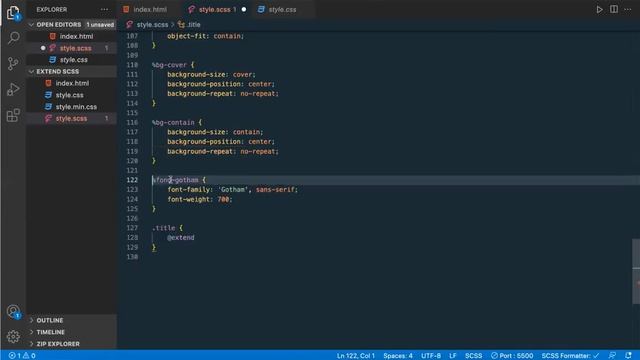This screenshot has width=640, height=360.
Task: Open Explorer panel more actions ellipsis
Action: pos(104,9)
